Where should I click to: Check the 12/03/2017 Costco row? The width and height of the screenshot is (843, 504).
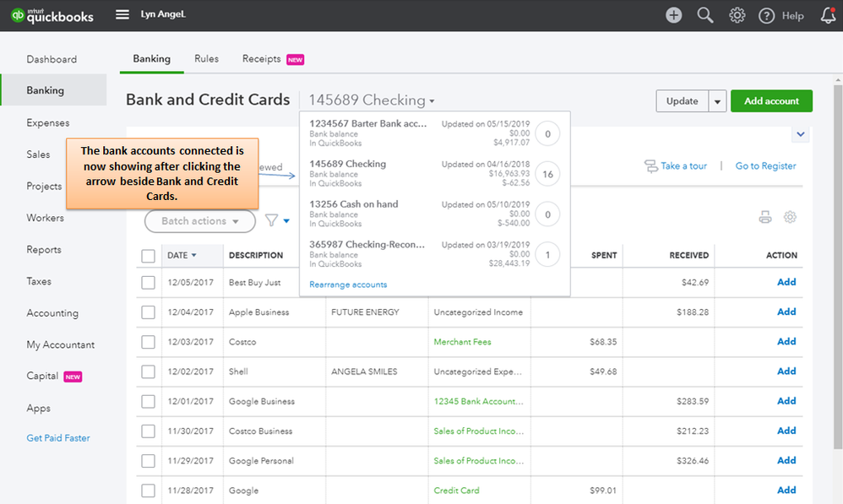coord(149,342)
